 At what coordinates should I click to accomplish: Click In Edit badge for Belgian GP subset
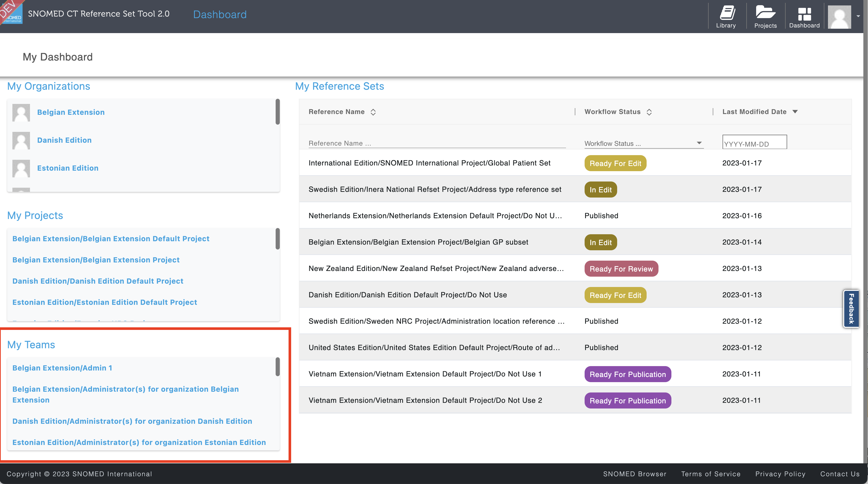pos(600,242)
